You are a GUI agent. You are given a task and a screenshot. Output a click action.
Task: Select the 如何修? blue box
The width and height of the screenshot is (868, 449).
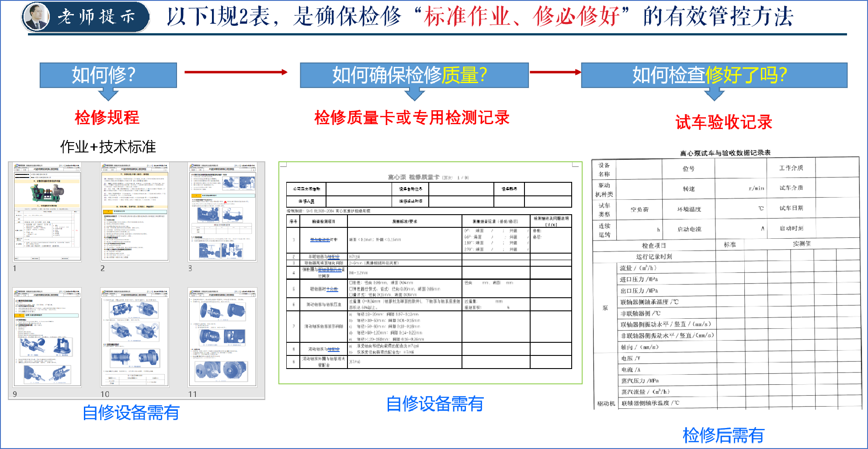click(x=108, y=75)
